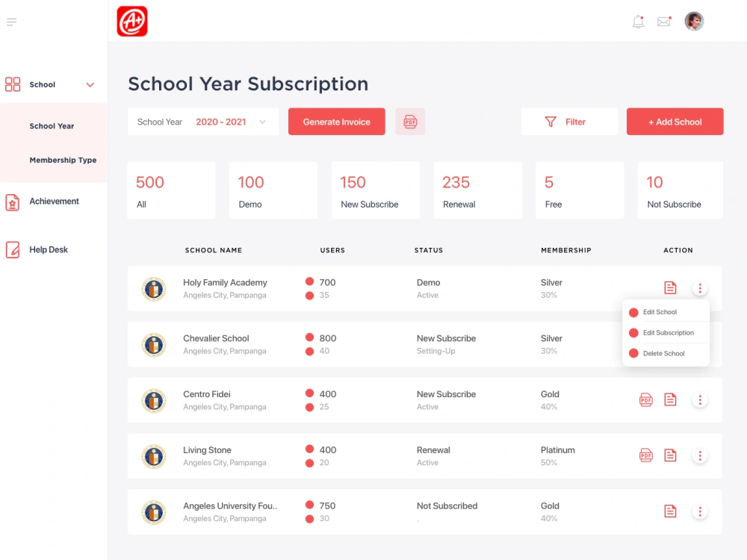Click Angeles University Fou.. logo
747x560 pixels.
pos(154,512)
